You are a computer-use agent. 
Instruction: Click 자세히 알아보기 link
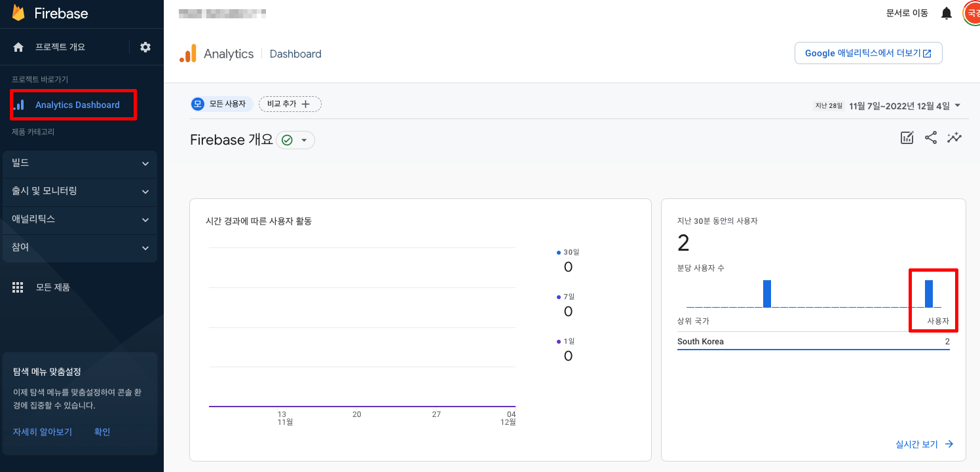[43, 432]
